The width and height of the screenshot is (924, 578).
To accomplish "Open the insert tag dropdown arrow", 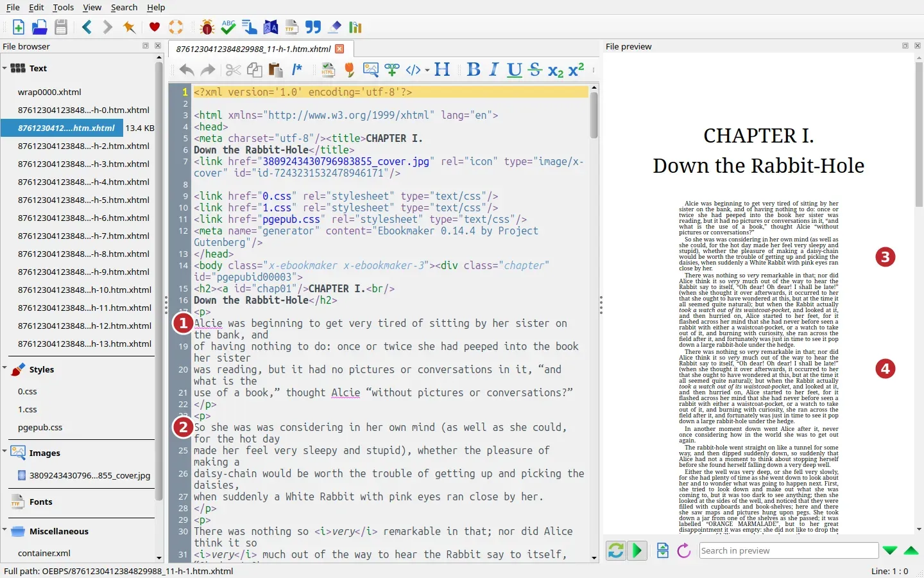I will click(x=427, y=71).
